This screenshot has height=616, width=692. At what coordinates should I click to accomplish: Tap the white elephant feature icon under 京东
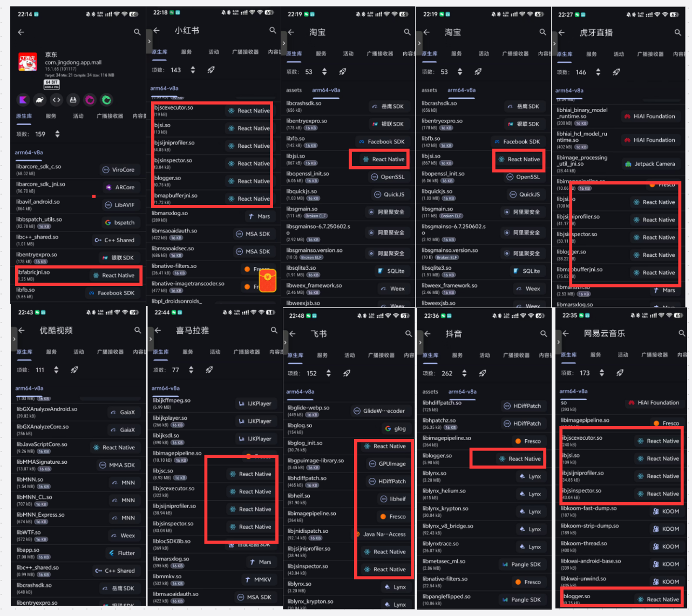(x=39, y=100)
